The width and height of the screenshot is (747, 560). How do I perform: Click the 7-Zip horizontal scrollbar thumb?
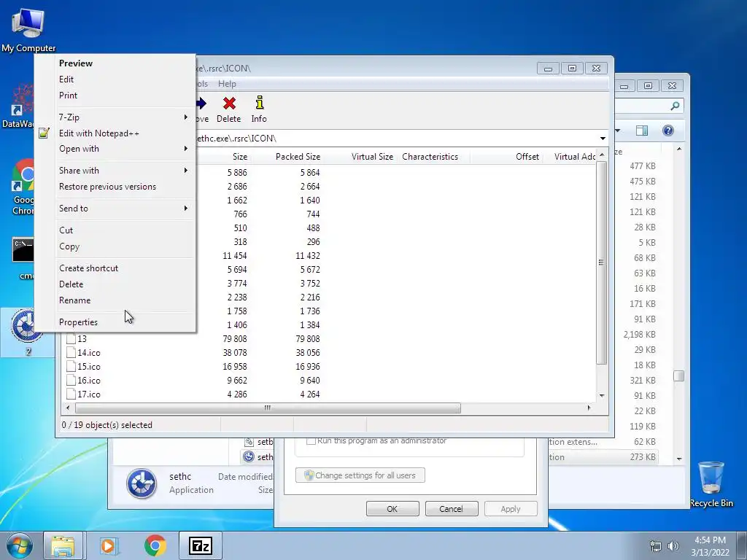[x=268, y=408]
